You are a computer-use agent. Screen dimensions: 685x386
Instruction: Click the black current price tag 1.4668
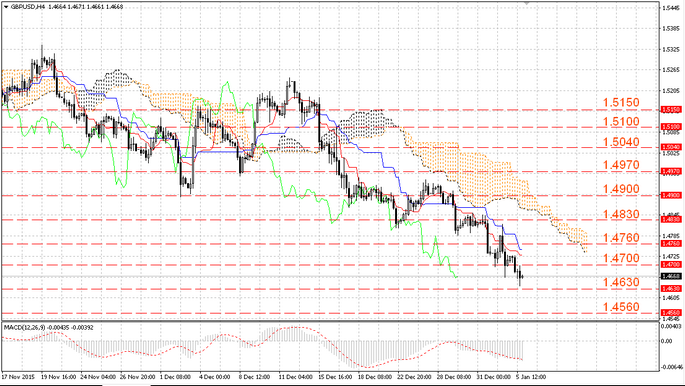pyautogui.click(x=670, y=276)
